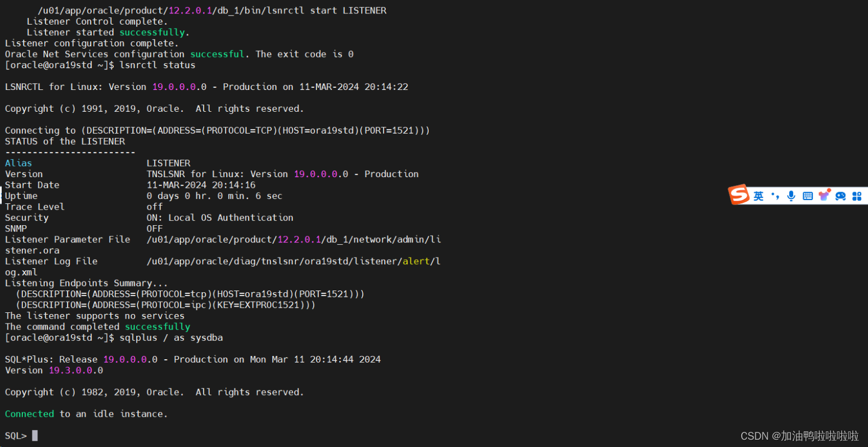Click the 'lsnrctl start LISTENER' path line
Viewport: 868px width, 447px height.
(212, 11)
